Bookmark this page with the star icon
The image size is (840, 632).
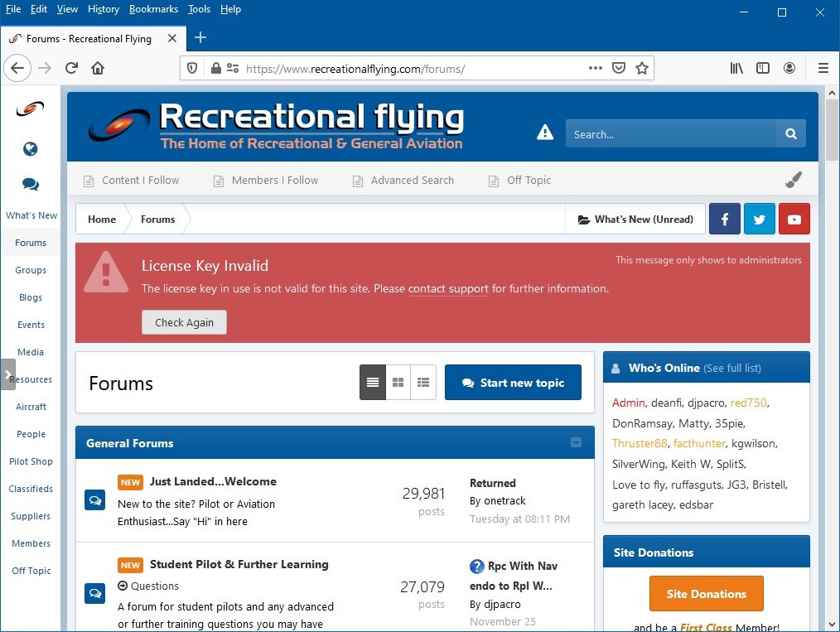tap(642, 68)
